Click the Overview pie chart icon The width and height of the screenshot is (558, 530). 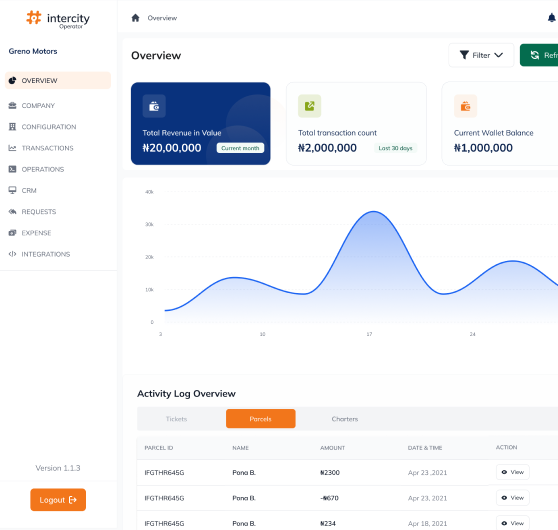tap(12, 80)
